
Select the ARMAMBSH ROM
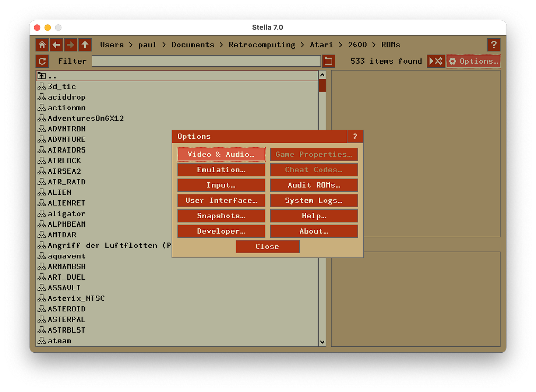(177, 266)
